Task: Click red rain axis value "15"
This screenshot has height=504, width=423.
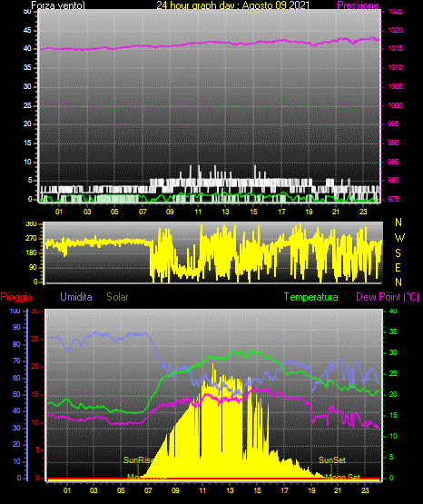Action: pyautogui.click(x=35, y=394)
